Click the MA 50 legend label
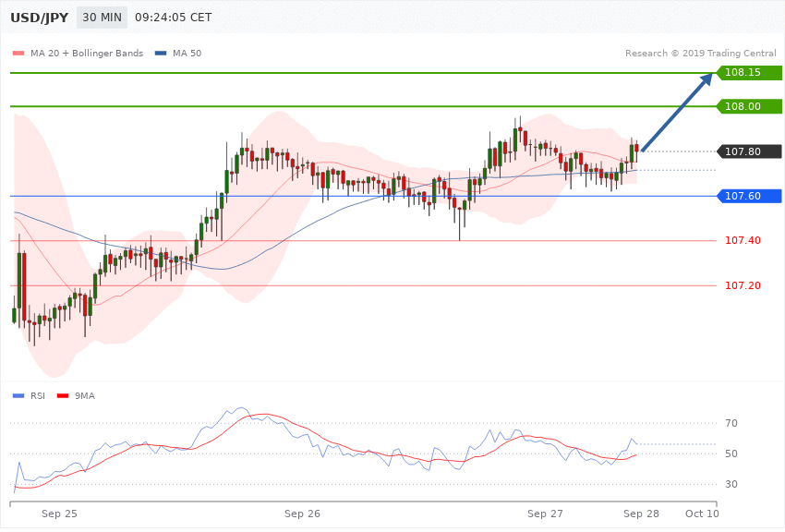 (x=187, y=54)
